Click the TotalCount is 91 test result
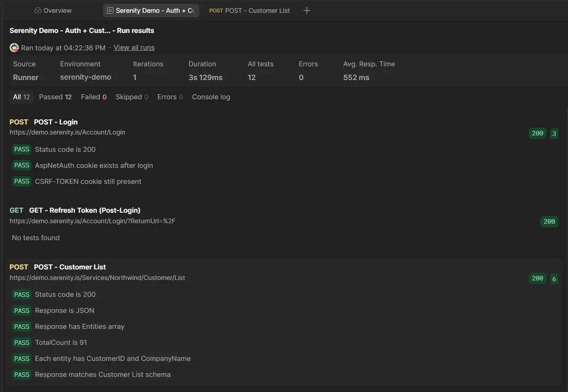 click(x=61, y=343)
